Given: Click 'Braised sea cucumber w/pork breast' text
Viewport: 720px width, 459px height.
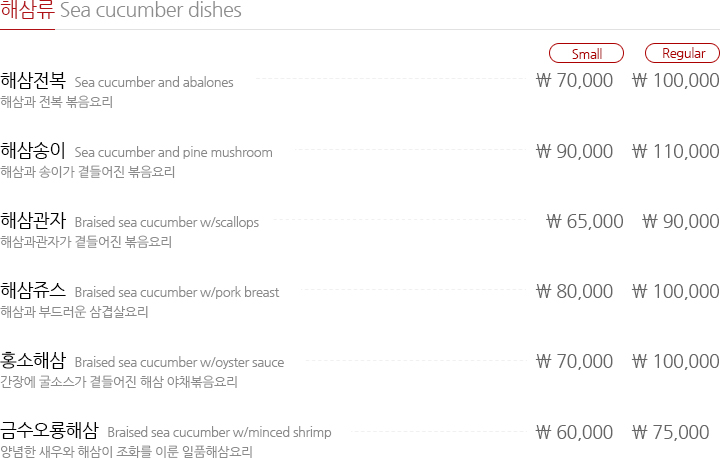Looking at the screenshot, I should pyautogui.click(x=177, y=292).
